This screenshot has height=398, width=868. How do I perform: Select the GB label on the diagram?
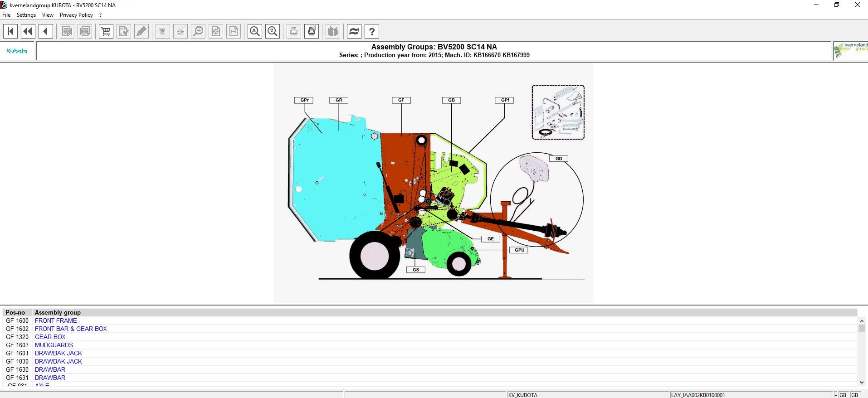click(x=452, y=100)
